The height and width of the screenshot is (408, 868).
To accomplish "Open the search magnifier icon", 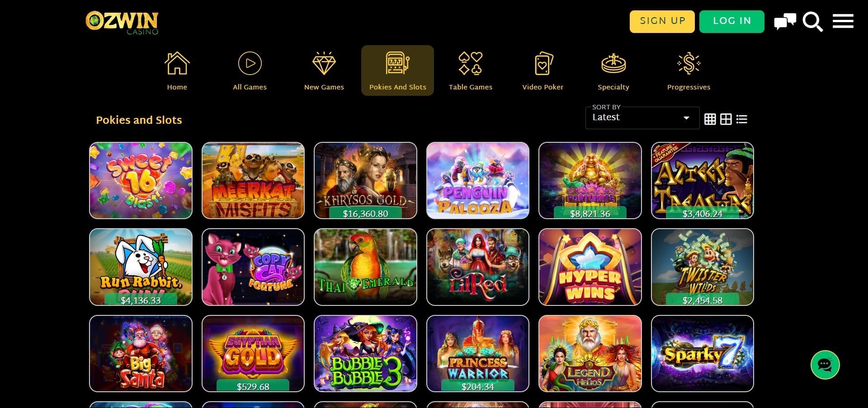I will coord(812,22).
